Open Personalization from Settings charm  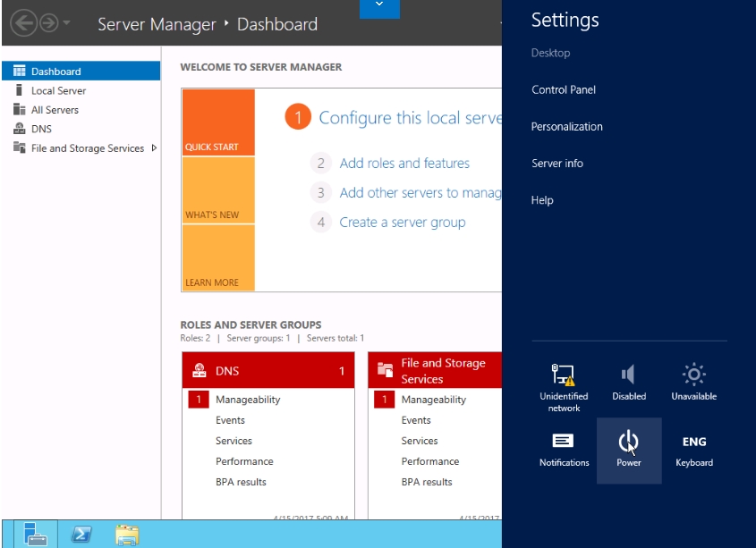pyautogui.click(x=567, y=127)
